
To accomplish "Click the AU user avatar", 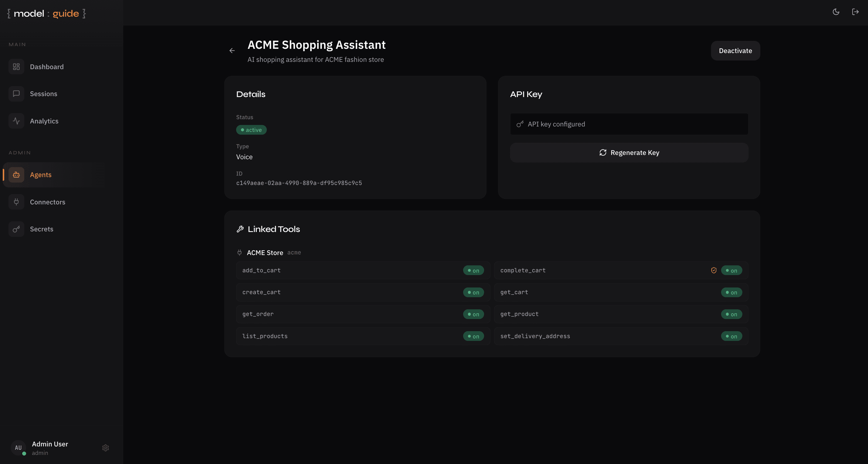I will click(x=18, y=448).
